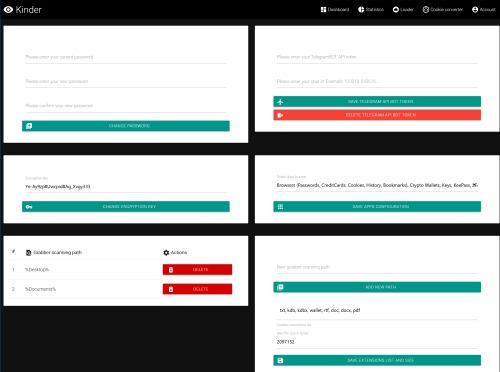The width and height of the screenshot is (500, 372).
Task: Click the Account person icon
Action: point(475,10)
